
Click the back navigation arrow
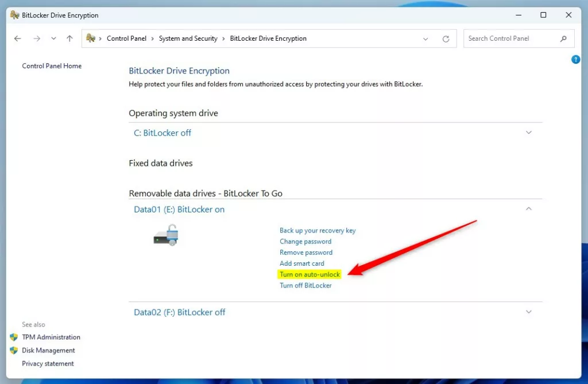(x=17, y=38)
